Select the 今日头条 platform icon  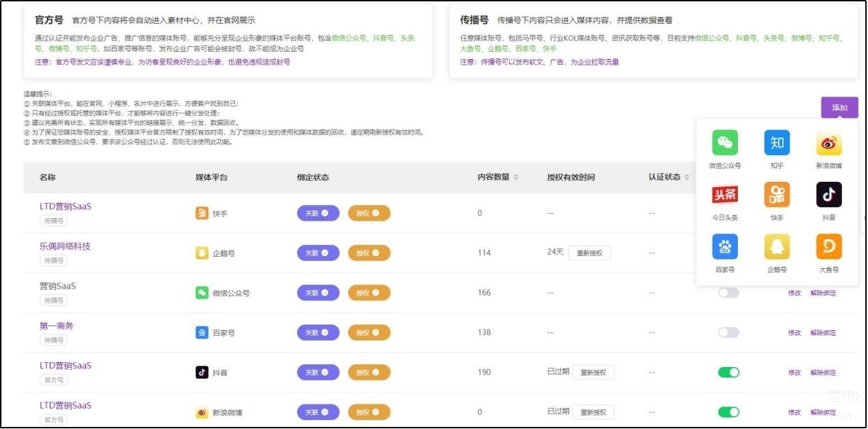click(725, 195)
